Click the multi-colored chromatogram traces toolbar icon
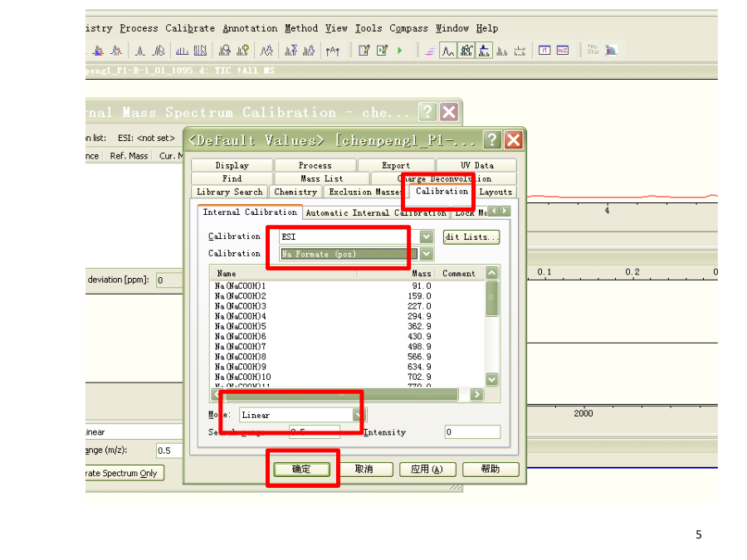The image size is (747, 560). click(x=115, y=51)
